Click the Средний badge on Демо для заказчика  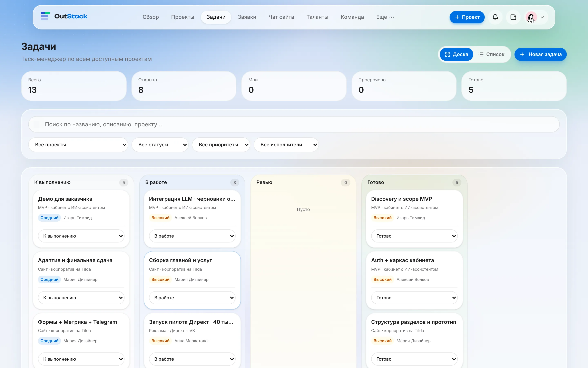click(x=49, y=218)
